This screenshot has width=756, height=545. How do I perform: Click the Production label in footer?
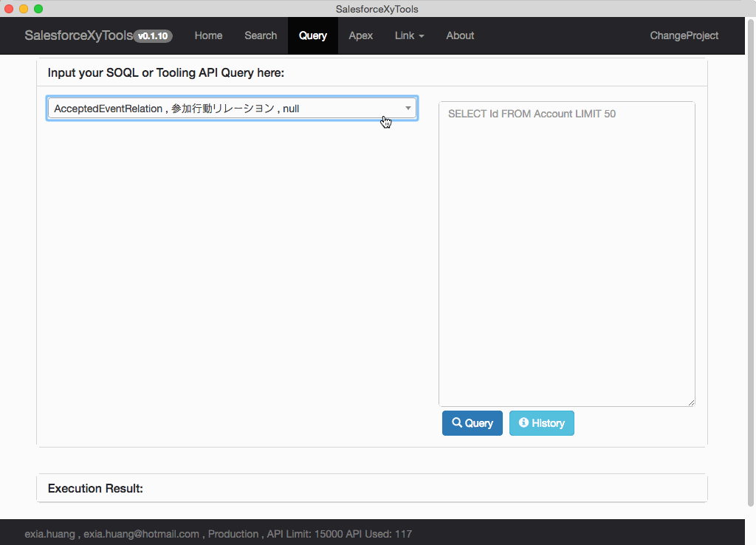click(233, 534)
